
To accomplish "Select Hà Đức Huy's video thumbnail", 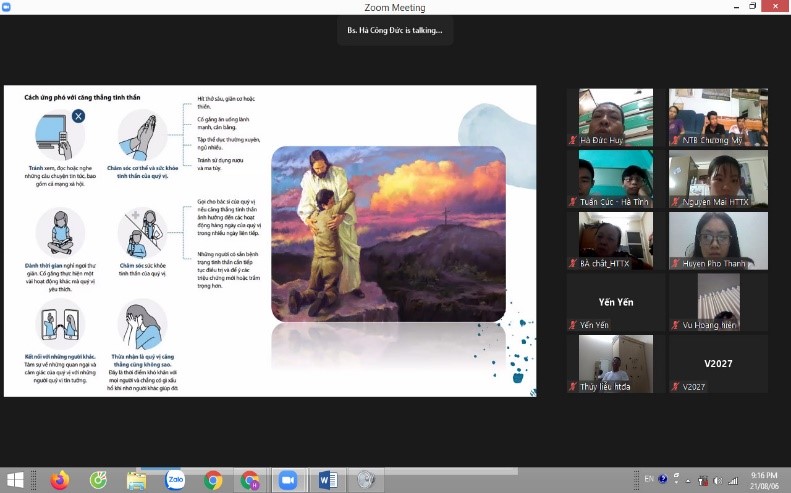I will 615,118.
